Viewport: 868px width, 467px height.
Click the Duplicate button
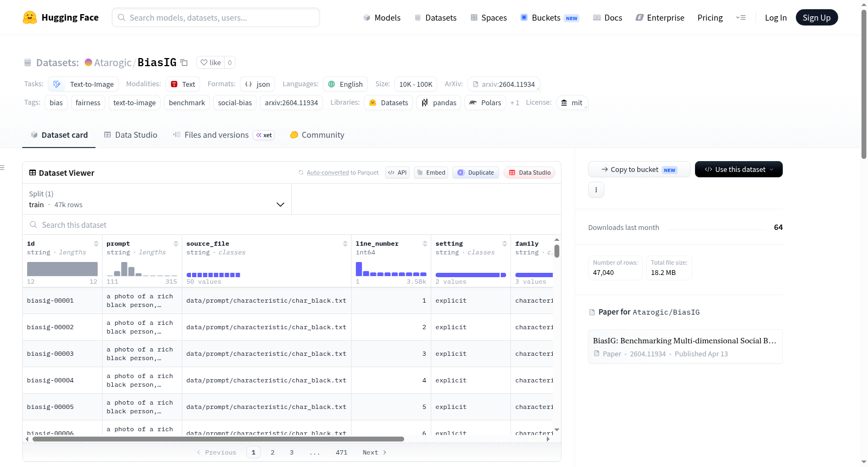click(476, 172)
